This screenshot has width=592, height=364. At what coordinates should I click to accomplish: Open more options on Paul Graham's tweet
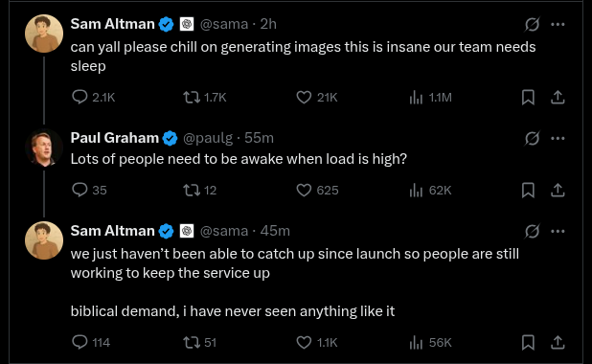click(558, 139)
